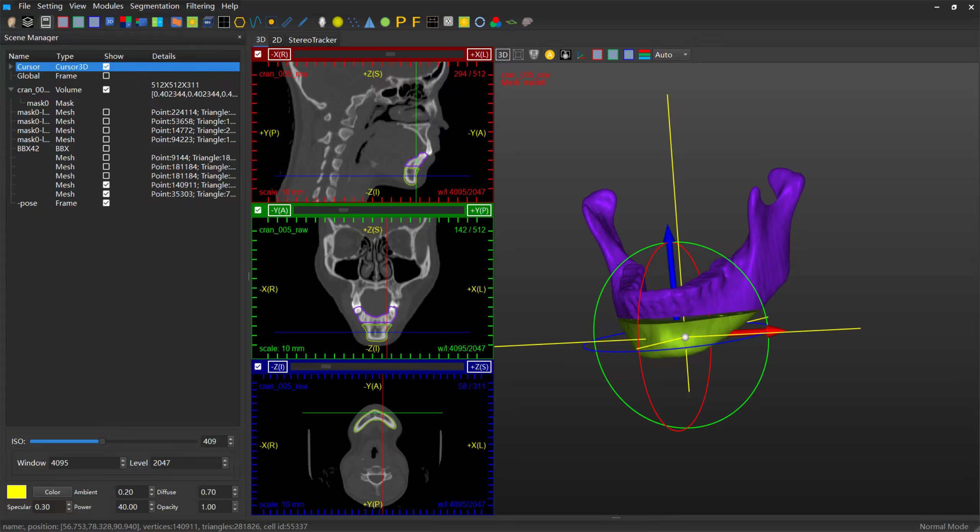Pick the blue ruler measurement tool
This screenshot has height=532, width=980.
[287, 22]
